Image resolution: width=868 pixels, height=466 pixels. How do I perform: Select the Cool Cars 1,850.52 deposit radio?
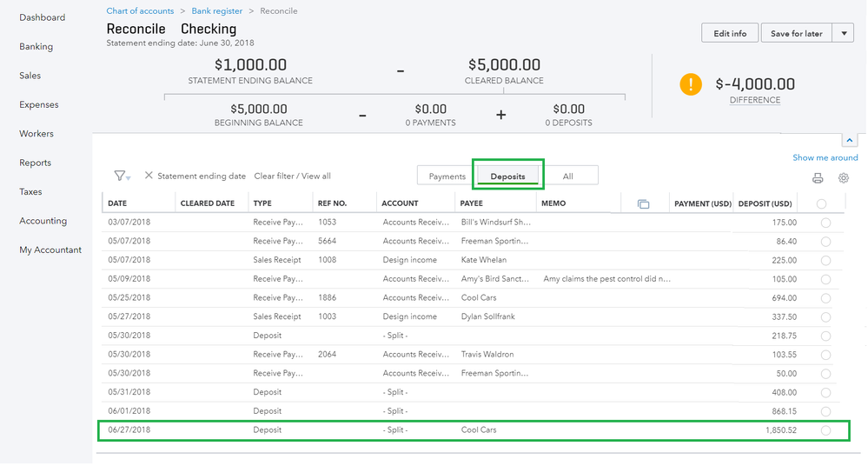(x=825, y=430)
